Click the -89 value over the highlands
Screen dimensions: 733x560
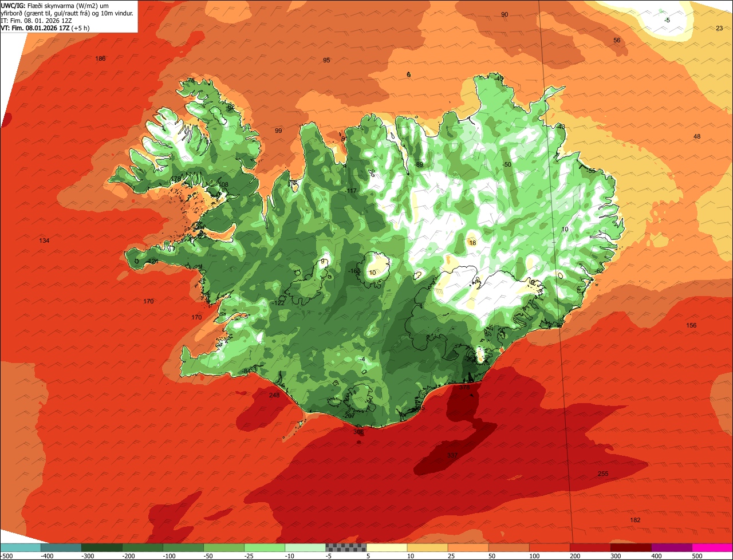pyautogui.click(x=419, y=164)
